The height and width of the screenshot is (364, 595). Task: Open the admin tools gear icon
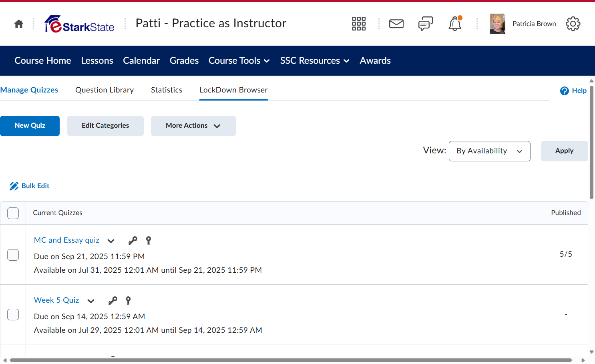[573, 24]
